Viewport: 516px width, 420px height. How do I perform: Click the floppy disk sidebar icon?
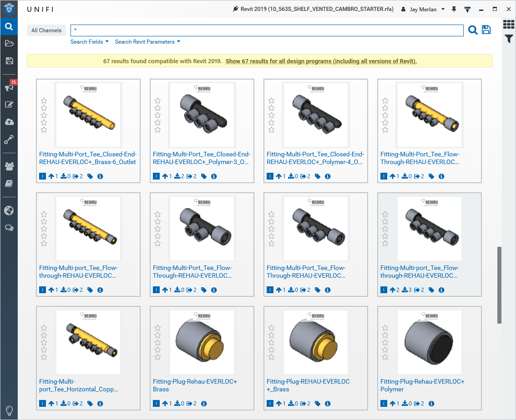tap(9, 60)
